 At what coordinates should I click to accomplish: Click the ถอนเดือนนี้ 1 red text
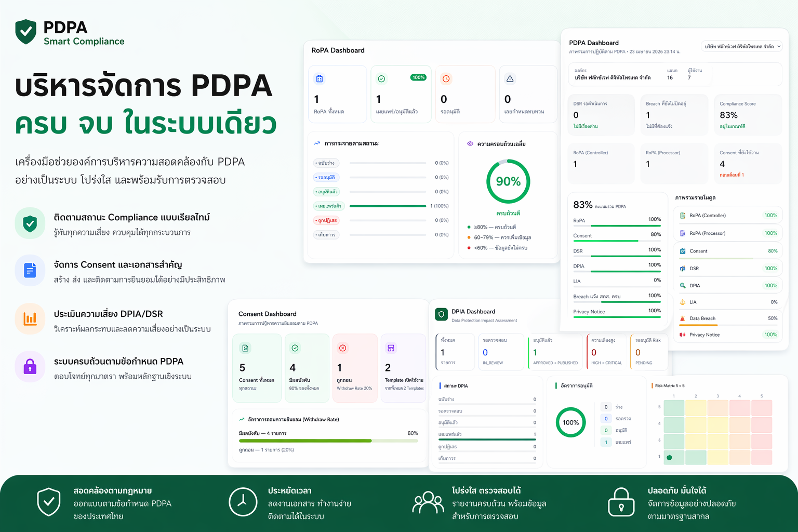coord(731,175)
